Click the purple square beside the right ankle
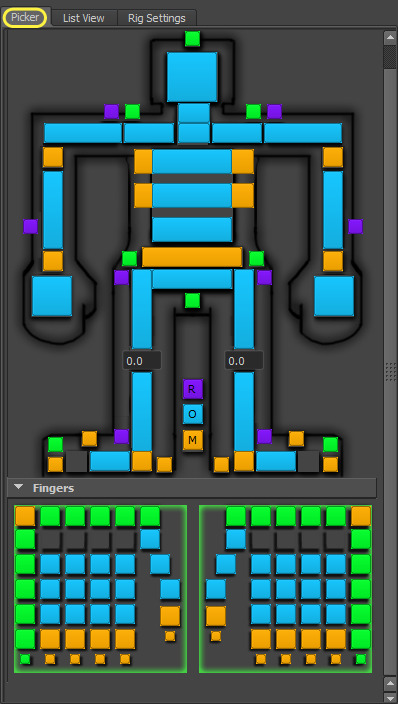 coord(265,436)
